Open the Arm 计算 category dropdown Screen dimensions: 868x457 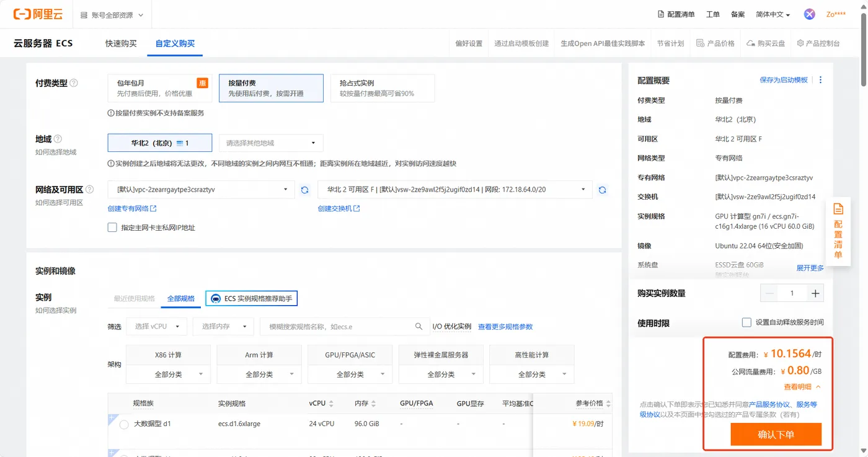tap(259, 375)
